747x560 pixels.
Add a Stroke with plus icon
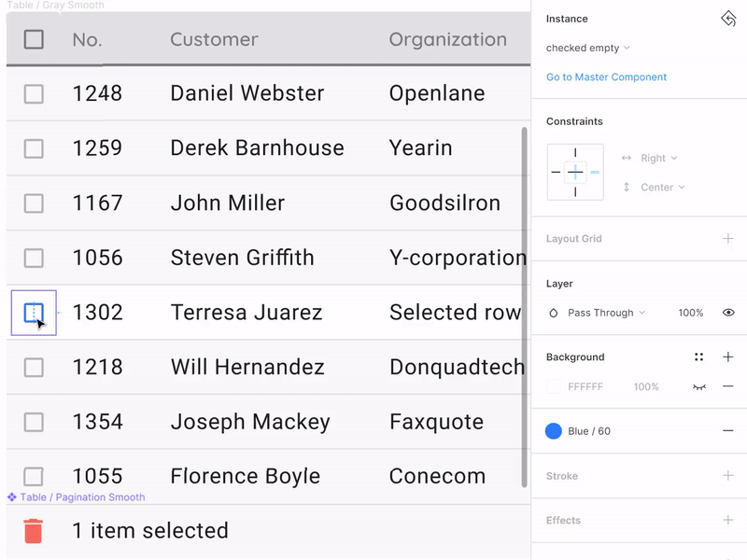pos(728,476)
